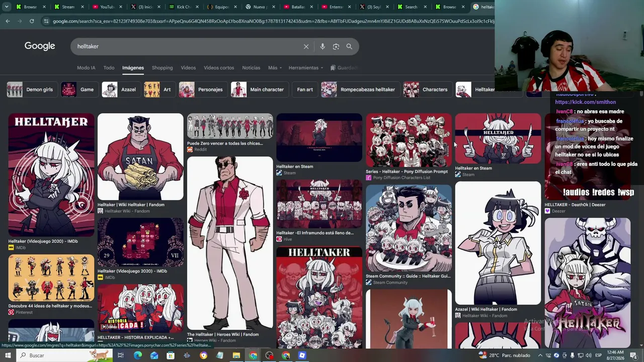This screenshot has height=362, width=644.
Task: Start voice search with the microphone icon
Action: coord(323,46)
